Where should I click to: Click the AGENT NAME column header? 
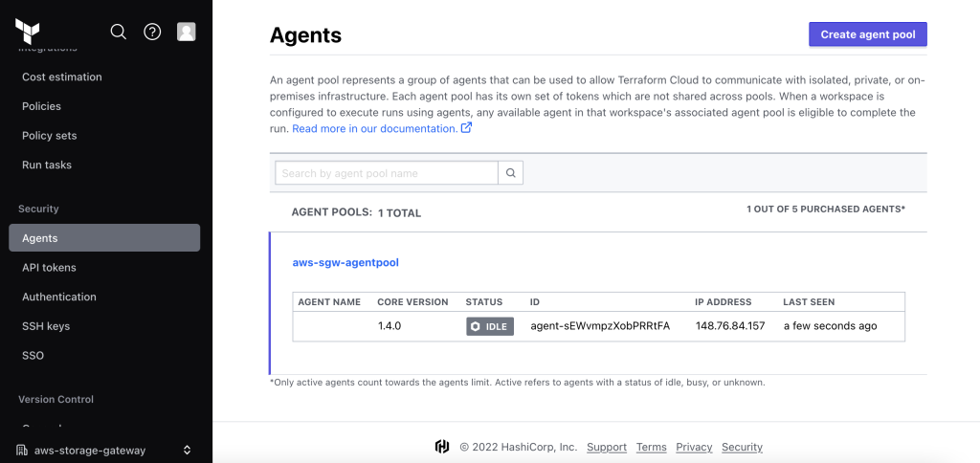(329, 301)
